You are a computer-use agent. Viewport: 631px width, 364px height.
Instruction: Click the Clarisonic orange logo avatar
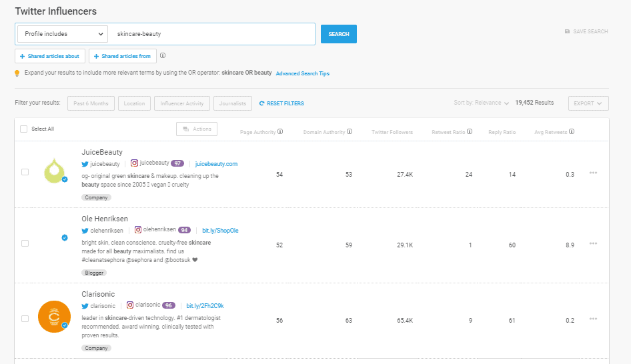click(54, 317)
